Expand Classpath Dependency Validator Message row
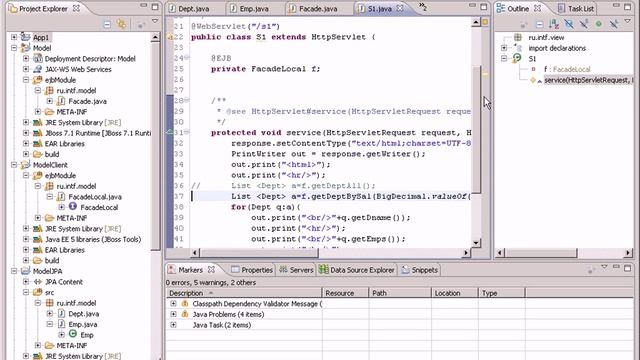This screenshot has width=640, height=360. click(173, 304)
